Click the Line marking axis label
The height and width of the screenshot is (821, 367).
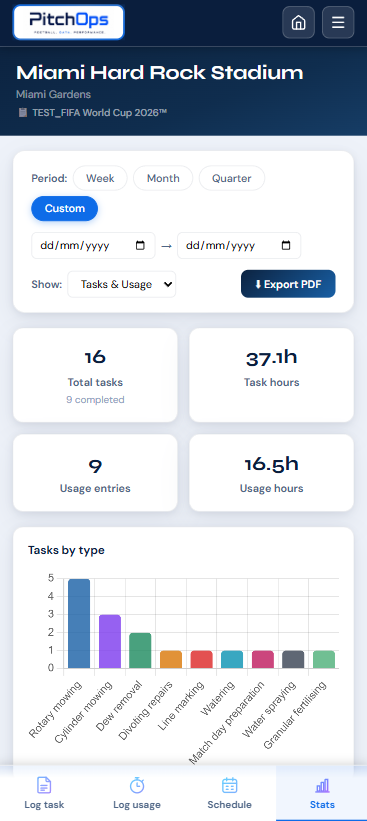pyautogui.click(x=181, y=705)
